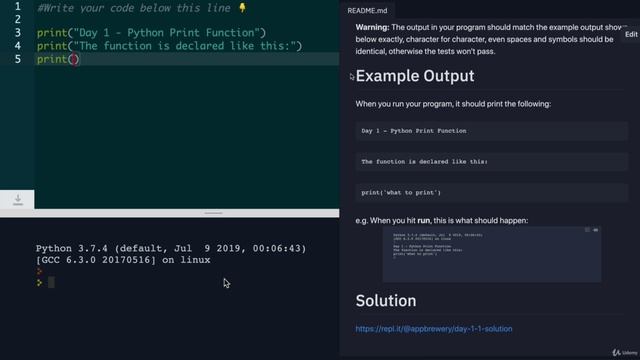Viewport: 640px width, 360px height.
Task: Click the Warning paragraph text
Action: (x=488, y=39)
